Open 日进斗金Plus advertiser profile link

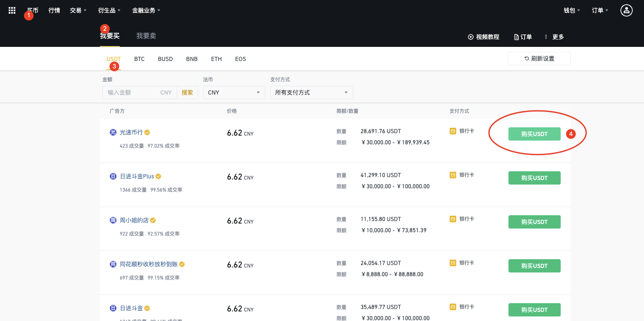pos(137,176)
